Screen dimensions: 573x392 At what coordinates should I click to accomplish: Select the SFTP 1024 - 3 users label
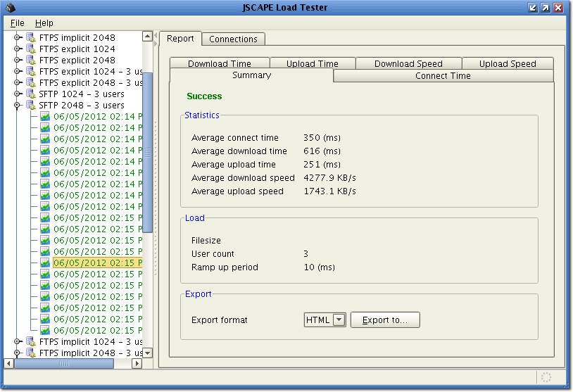pyautogui.click(x=82, y=94)
